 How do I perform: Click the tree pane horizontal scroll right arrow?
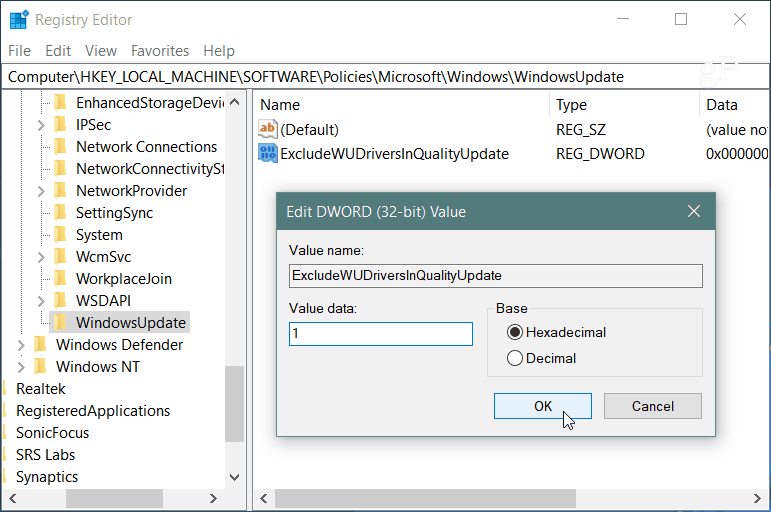point(213,499)
